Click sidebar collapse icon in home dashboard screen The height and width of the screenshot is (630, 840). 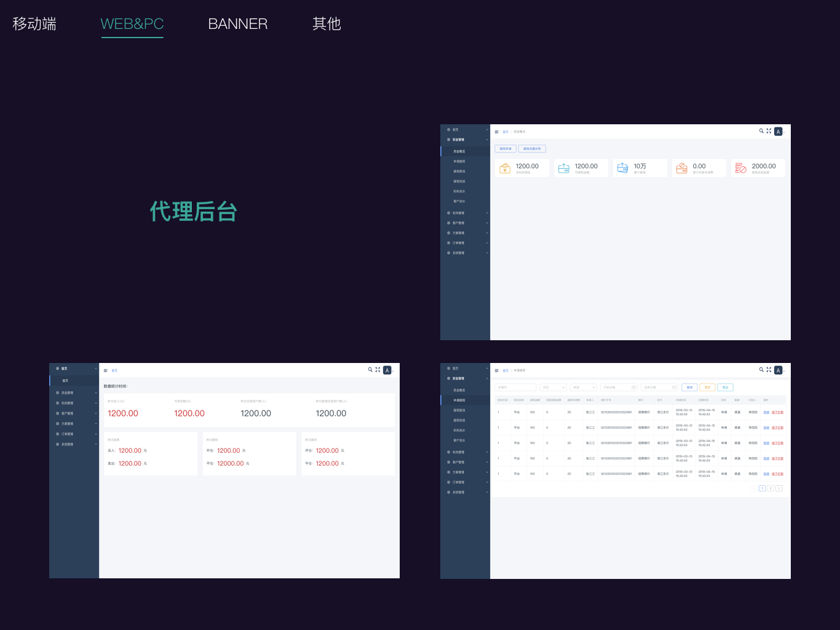click(106, 370)
